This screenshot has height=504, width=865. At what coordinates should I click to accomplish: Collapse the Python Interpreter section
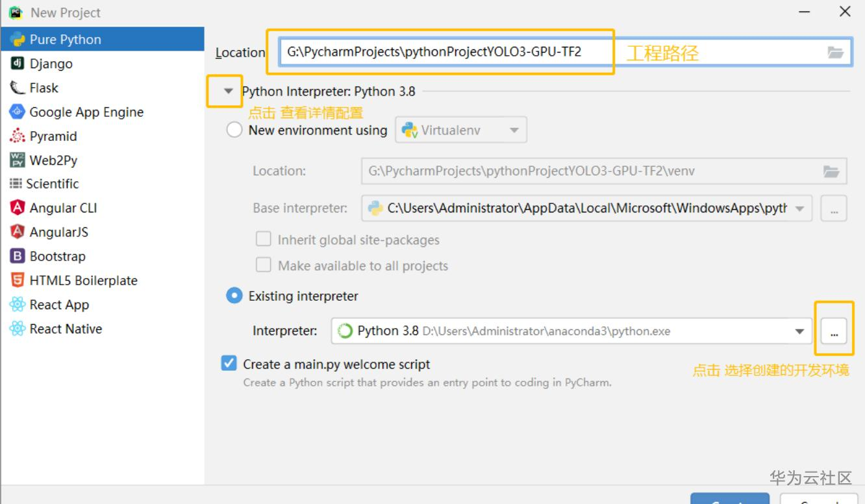(228, 92)
